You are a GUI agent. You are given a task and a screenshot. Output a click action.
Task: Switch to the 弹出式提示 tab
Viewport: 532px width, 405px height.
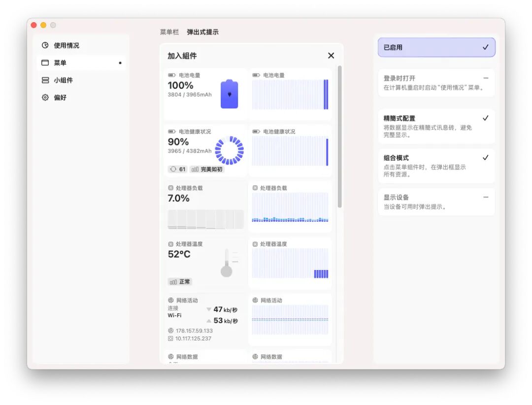click(x=202, y=32)
